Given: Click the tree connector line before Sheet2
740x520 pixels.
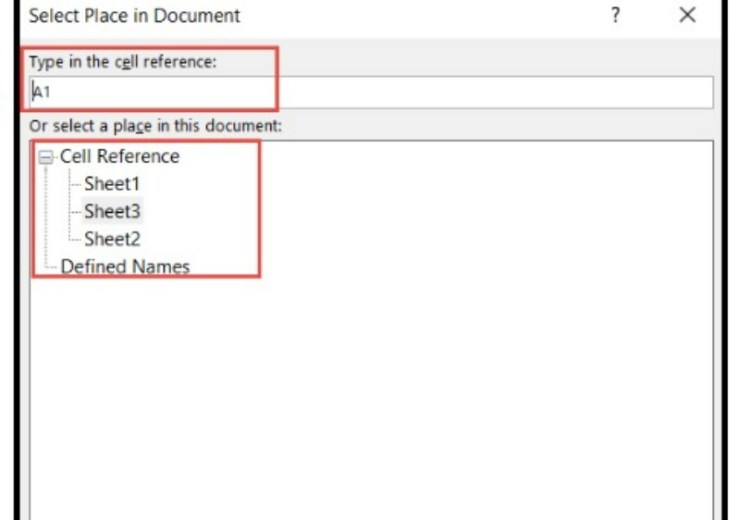Looking at the screenshot, I should 75,239.
